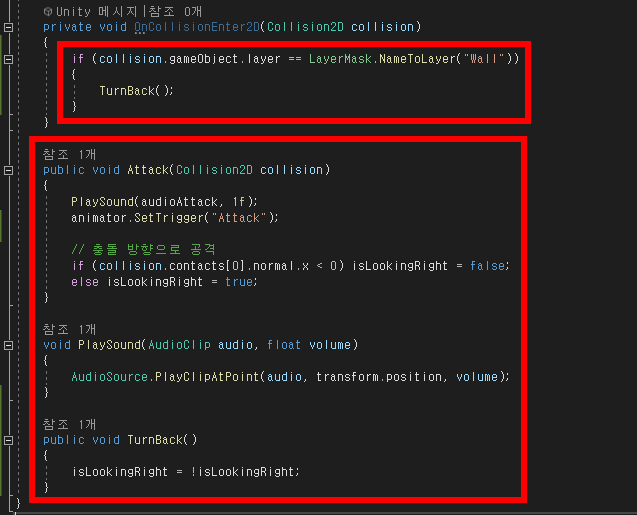
Task: Click 'NameToLayer' method call
Action: [417, 59]
